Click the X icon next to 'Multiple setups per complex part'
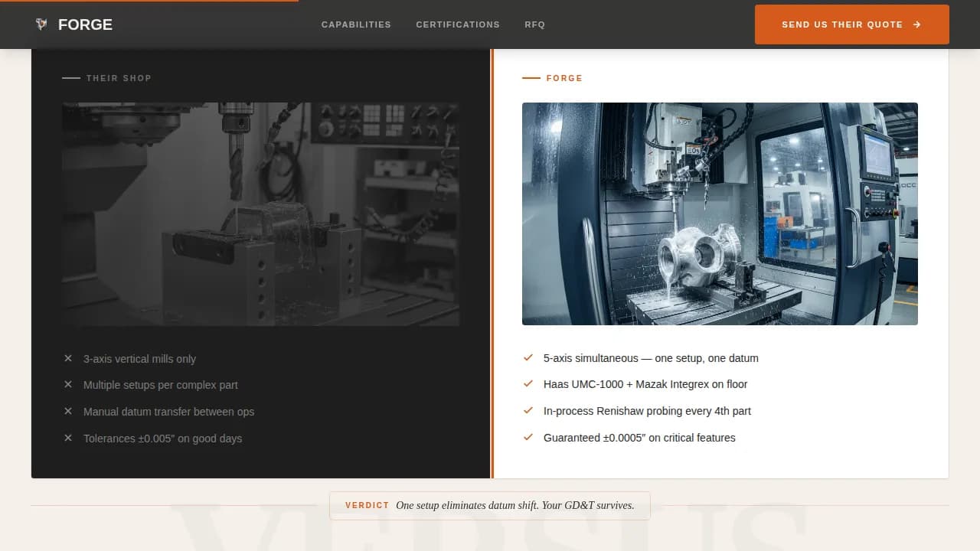 coord(67,385)
